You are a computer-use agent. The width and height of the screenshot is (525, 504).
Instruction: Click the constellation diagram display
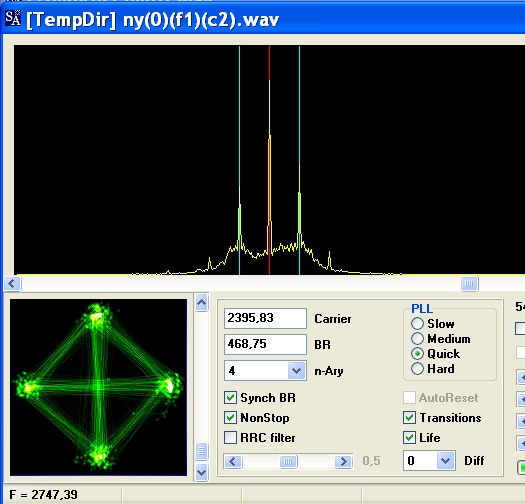(x=98, y=387)
